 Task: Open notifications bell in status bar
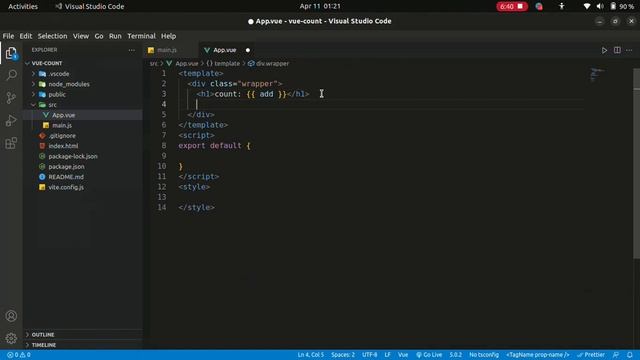[630, 355]
